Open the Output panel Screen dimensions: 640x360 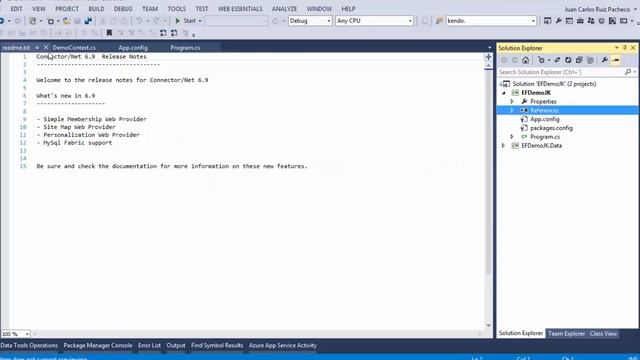coord(176,346)
